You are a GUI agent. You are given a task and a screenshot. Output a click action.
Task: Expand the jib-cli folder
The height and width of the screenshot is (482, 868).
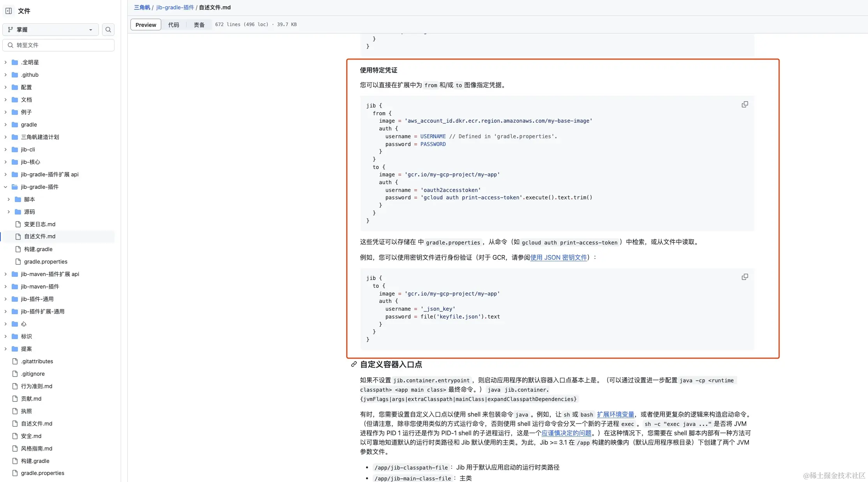tap(5, 150)
